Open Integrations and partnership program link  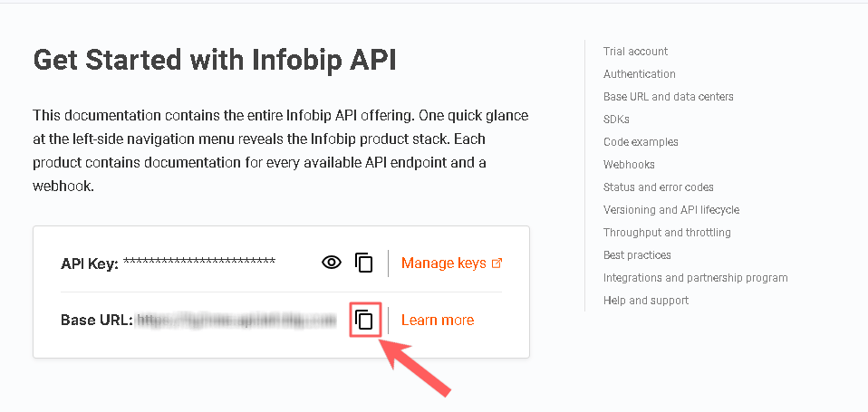(695, 278)
